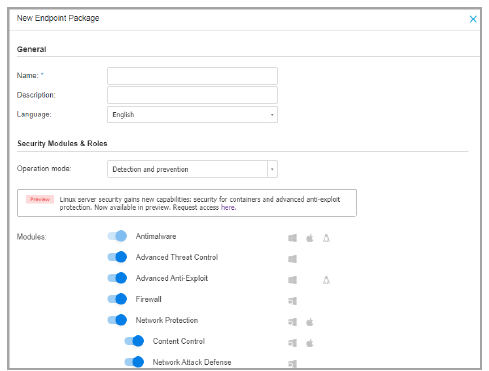Open the 'here' request access link
Screen dimensions: 489x371
coord(228,207)
